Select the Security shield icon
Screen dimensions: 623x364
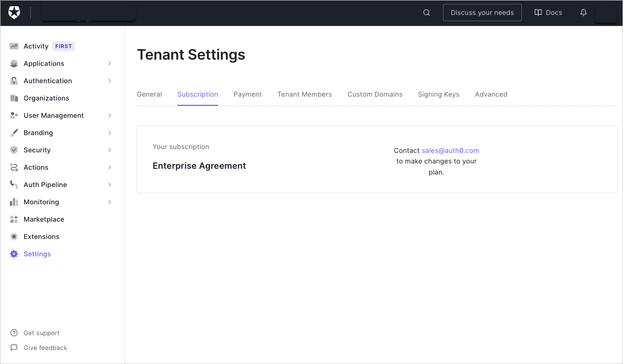pos(14,150)
